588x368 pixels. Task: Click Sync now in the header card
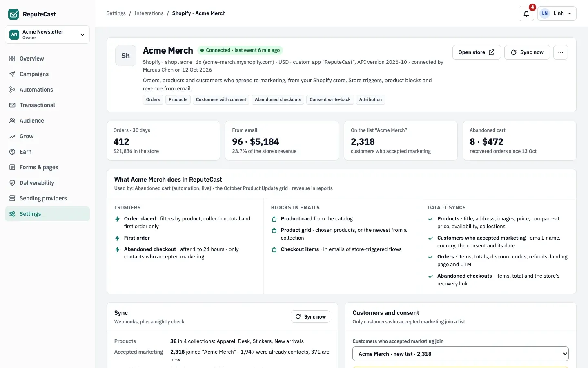point(527,52)
